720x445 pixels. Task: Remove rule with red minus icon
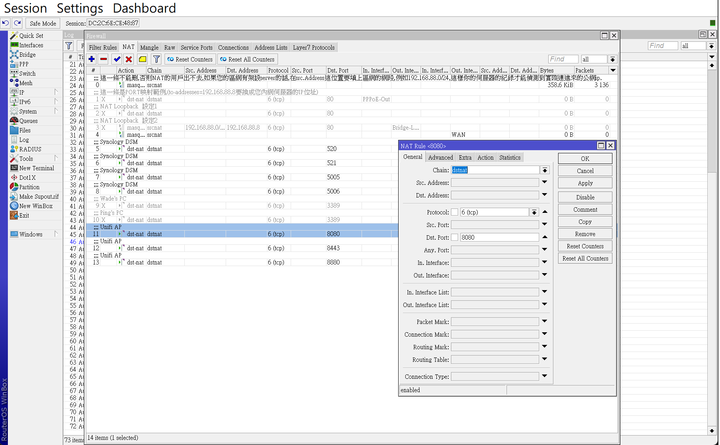(x=104, y=59)
